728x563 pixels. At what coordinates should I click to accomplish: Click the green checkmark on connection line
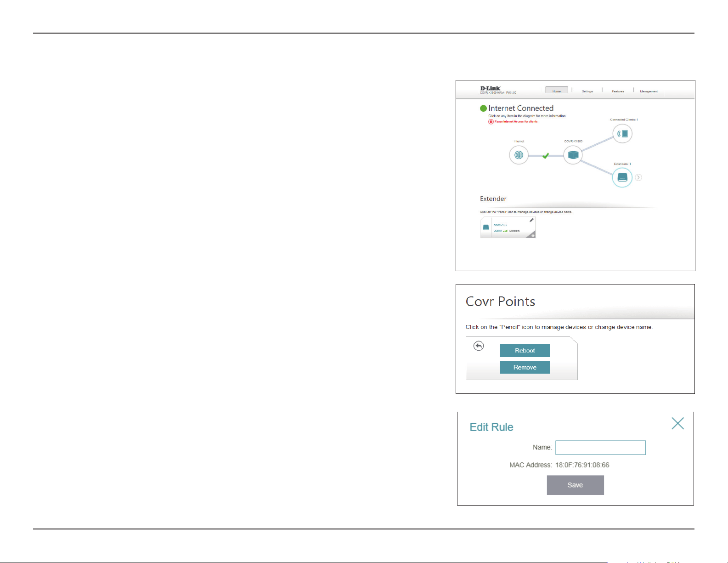pos(546,156)
